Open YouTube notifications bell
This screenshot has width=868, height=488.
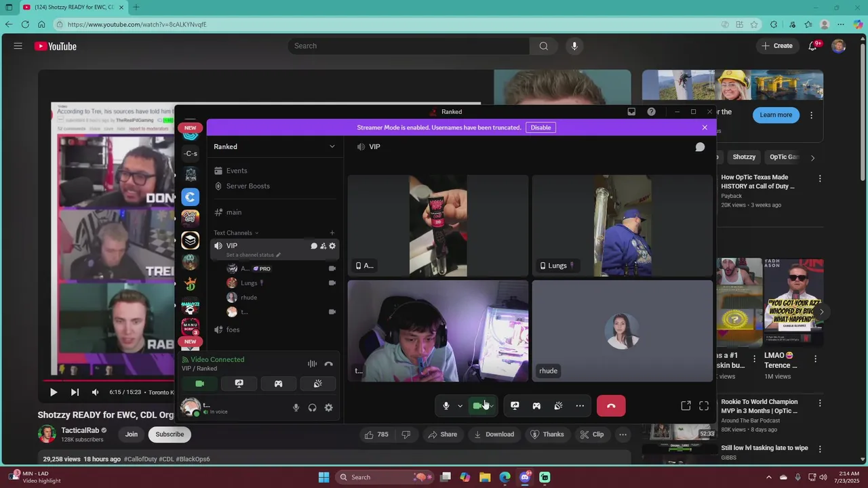click(812, 46)
